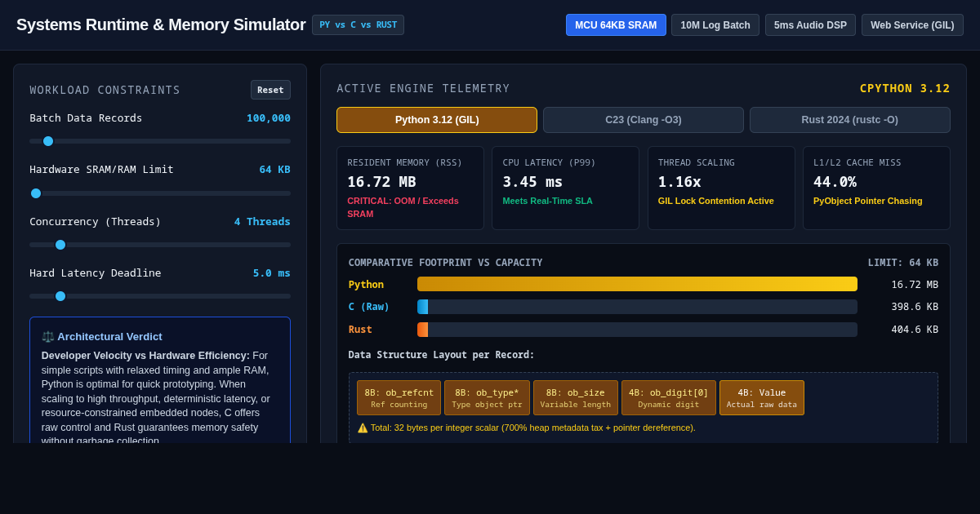980x514 pixels.
Task: Click the scales icon beside Architectural Verdict
Action: click(x=47, y=336)
